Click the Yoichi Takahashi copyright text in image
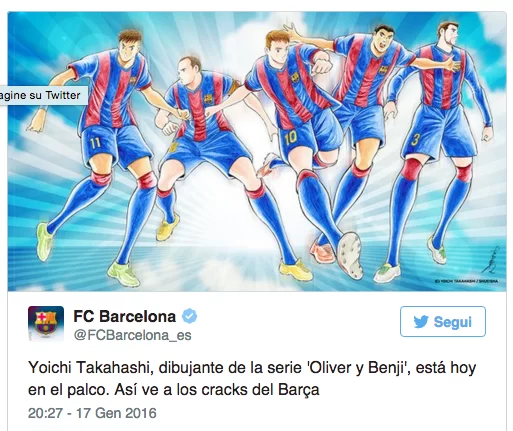The image size is (513, 431). [466, 281]
